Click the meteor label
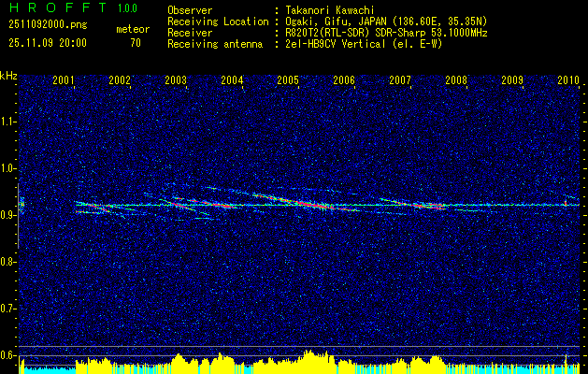 pos(133,29)
